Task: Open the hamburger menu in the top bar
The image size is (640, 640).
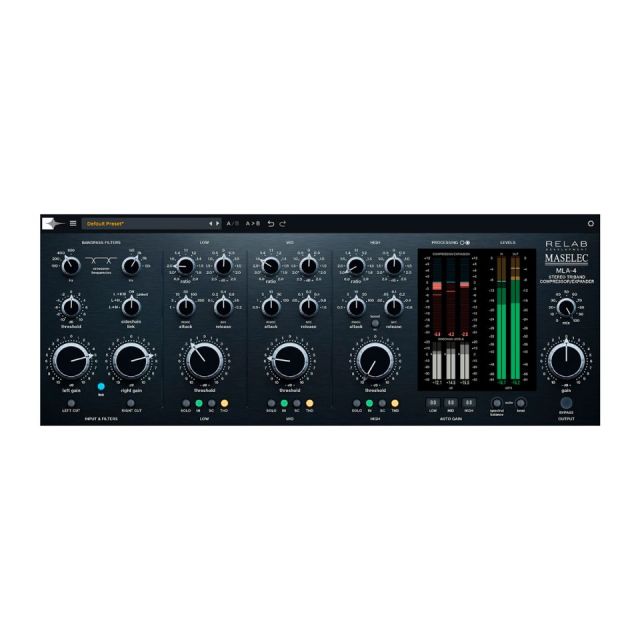Action: (x=73, y=223)
